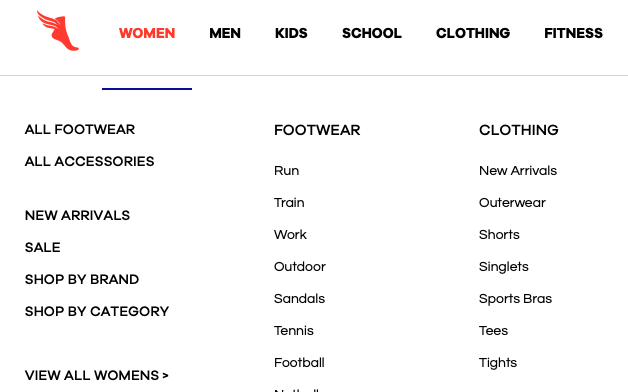This screenshot has height=392, width=628.
Task: Select the FITNESS navigation item
Action: pos(574,33)
